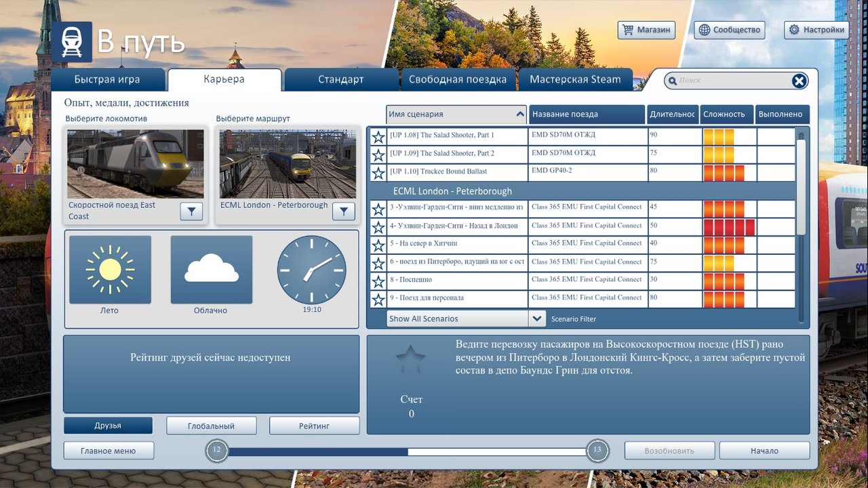
Task: Toggle favorite star for Salad Shooter Part 1
Action: click(378, 138)
